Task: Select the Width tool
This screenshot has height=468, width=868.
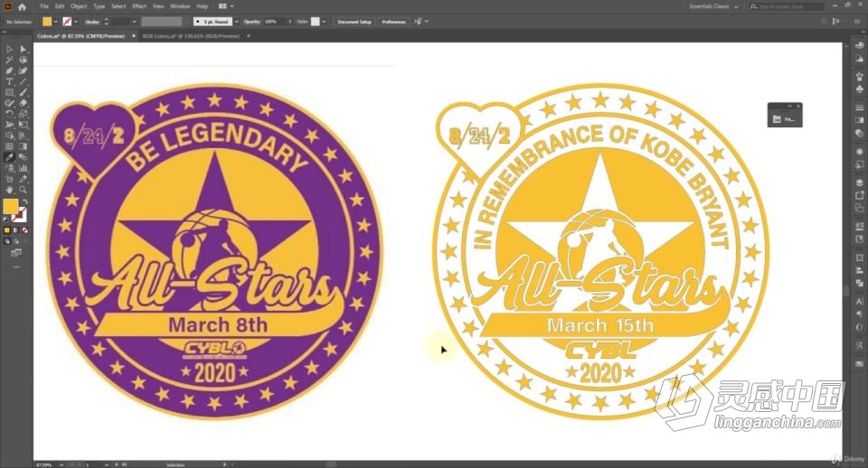Action: [9, 125]
